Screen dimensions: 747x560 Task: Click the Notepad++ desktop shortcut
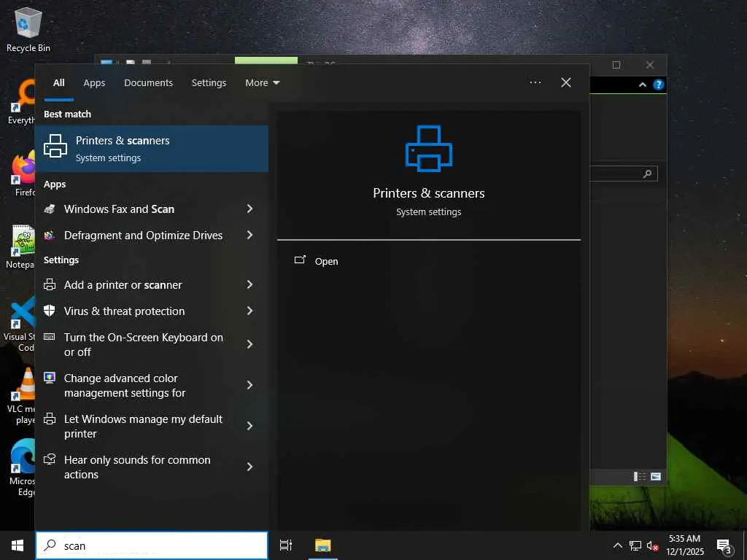pyautogui.click(x=20, y=246)
